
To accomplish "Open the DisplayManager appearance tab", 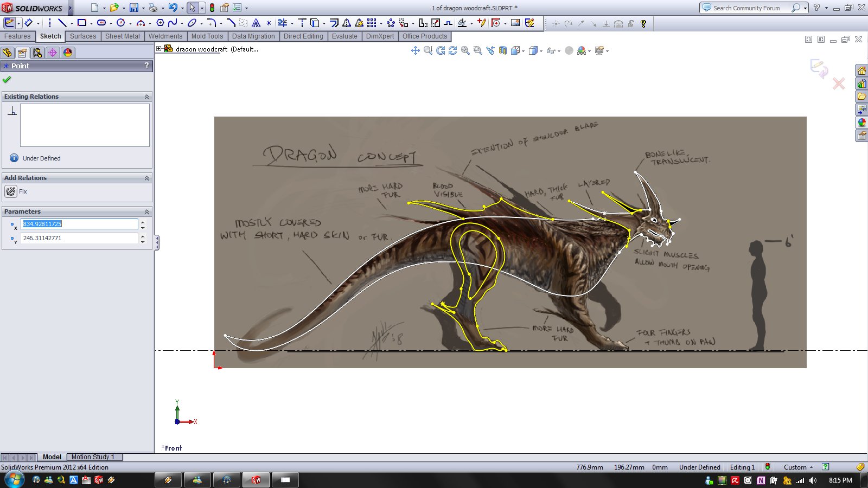I will tap(67, 53).
